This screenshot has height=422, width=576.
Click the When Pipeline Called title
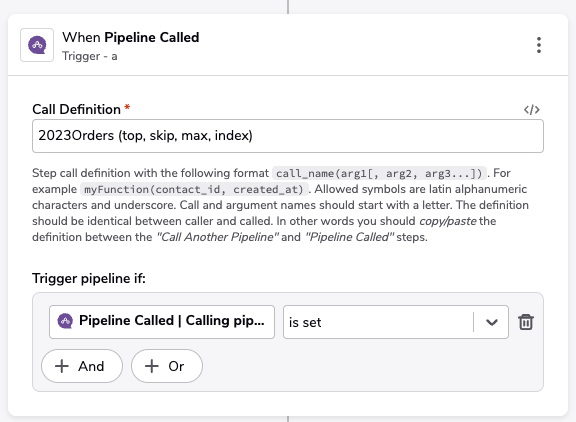[131, 37]
